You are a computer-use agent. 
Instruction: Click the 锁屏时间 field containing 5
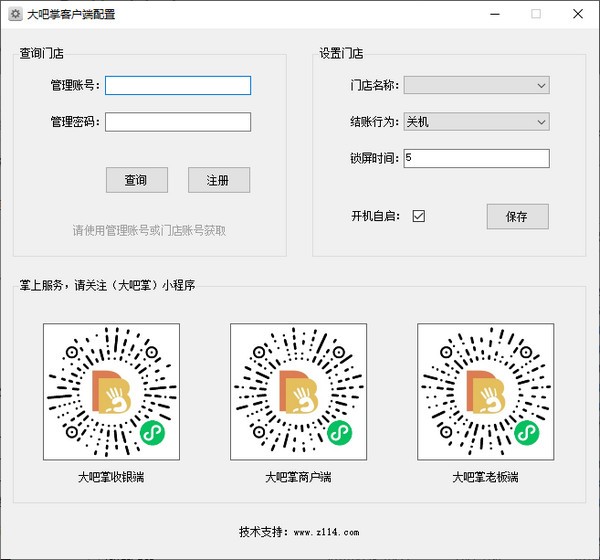476,158
